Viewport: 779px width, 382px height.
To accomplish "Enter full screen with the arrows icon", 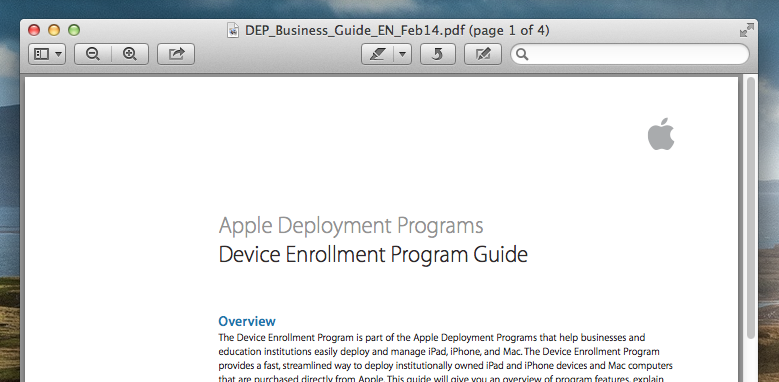I will tap(746, 30).
